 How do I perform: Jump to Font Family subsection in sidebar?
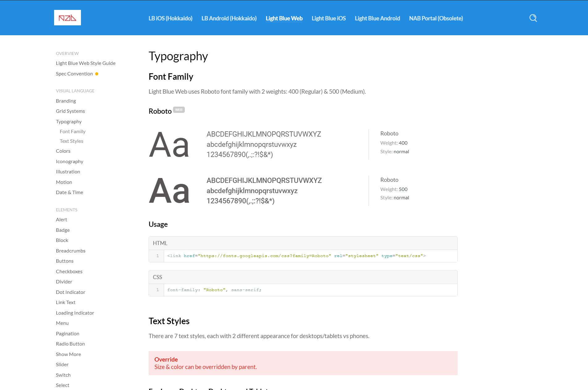[73, 131]
